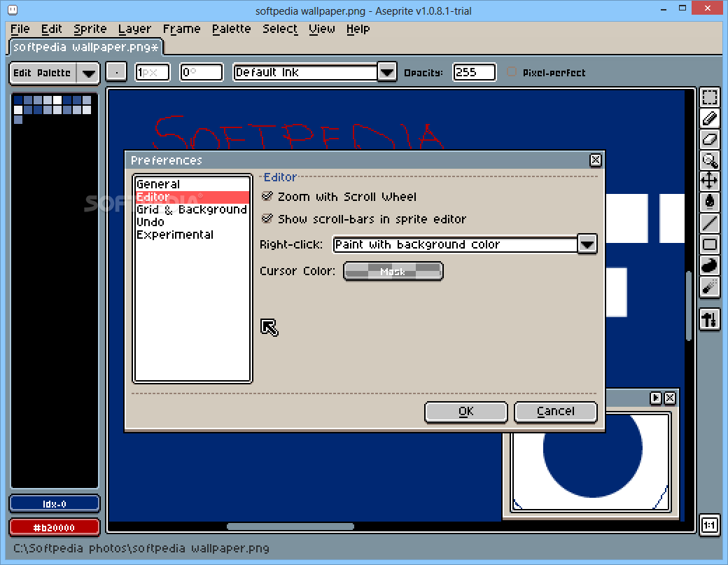Viewport: 728px width, 565px height.
Task: Open the Select menu
Action: (280, 29)
